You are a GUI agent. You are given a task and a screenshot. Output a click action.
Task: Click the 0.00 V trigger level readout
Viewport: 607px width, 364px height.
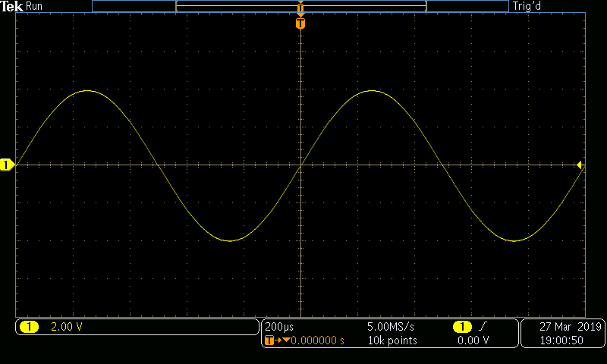pos(473,340)
